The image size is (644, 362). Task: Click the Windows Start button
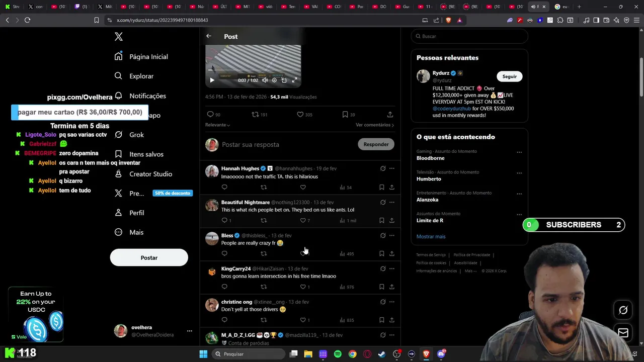coord(203,354)
